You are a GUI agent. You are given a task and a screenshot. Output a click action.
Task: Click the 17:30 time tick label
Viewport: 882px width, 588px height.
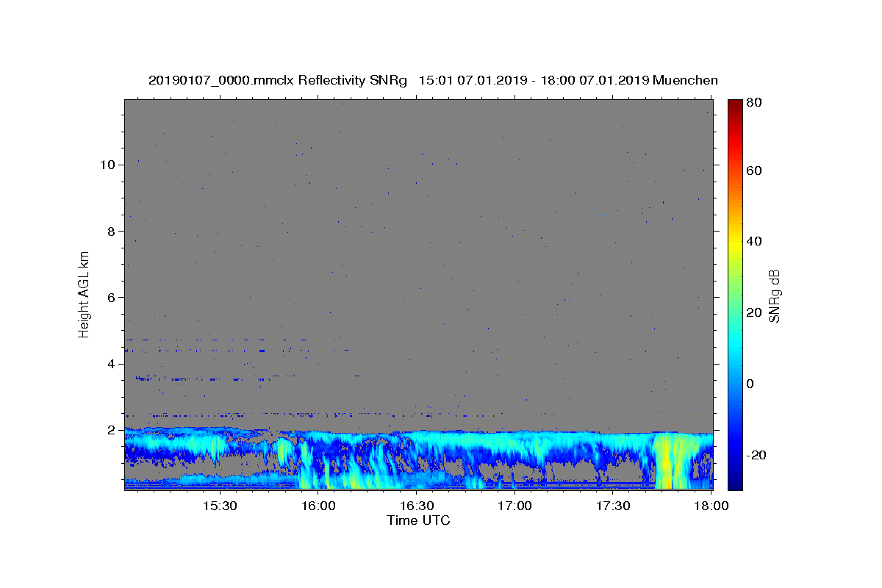(x=613, y=506)
